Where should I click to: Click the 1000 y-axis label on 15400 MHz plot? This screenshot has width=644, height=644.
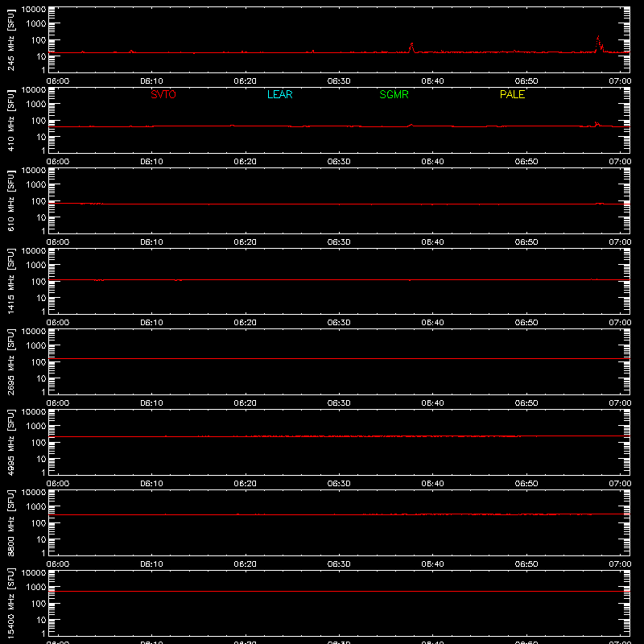click(x=36, y=588)
